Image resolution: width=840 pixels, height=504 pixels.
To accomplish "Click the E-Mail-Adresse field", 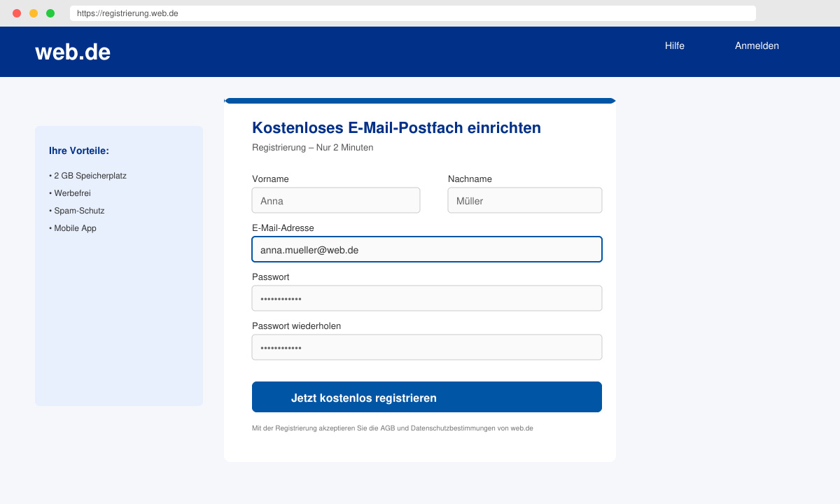I will (427, 249).
